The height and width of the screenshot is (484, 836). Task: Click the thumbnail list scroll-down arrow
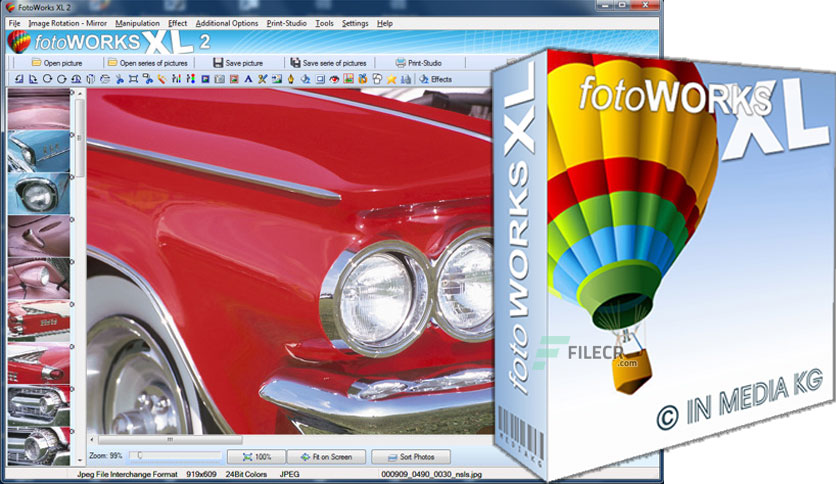pos(80,461)
